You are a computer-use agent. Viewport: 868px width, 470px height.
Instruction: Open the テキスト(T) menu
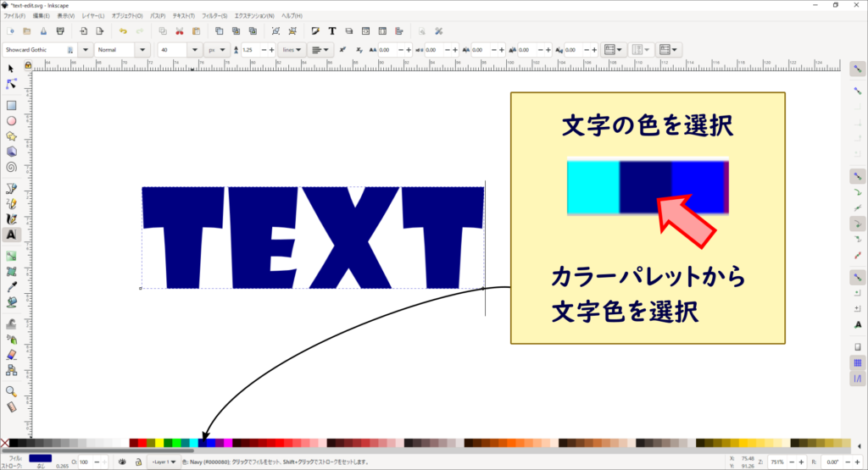pos(183,16)
